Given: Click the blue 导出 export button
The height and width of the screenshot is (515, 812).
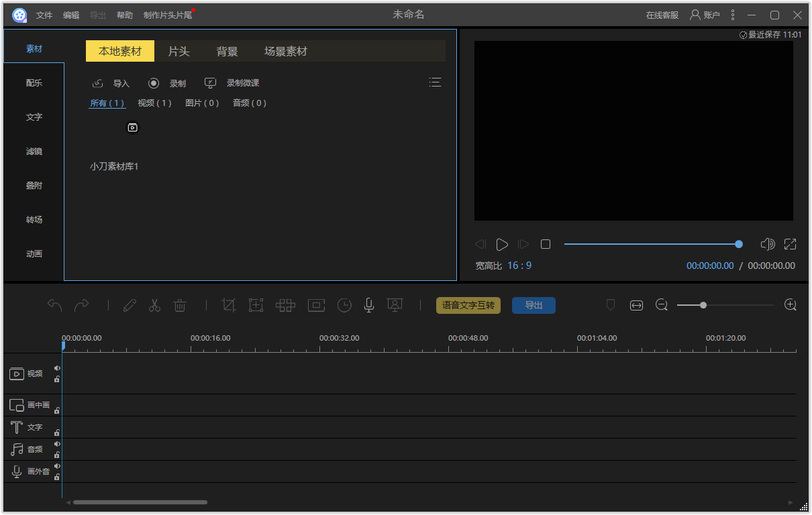Looking at the screenshot, I should pyautogui.click(x=534, y=306).
